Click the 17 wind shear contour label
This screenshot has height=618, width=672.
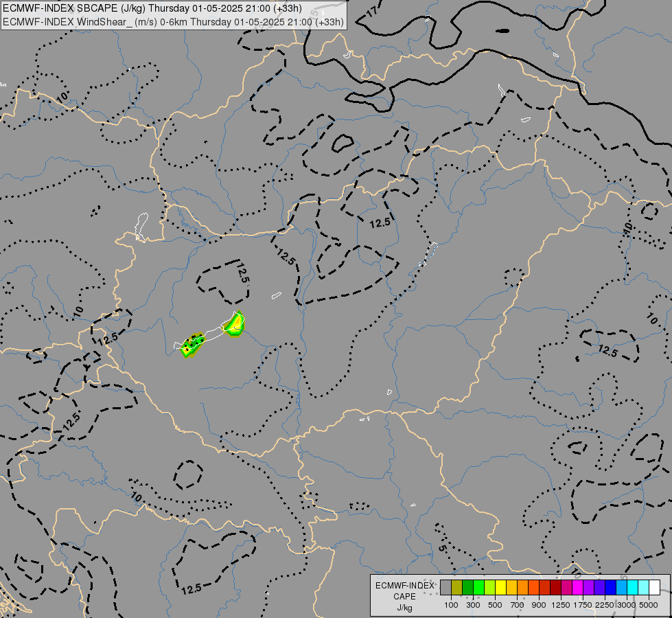tap(372, 11)
